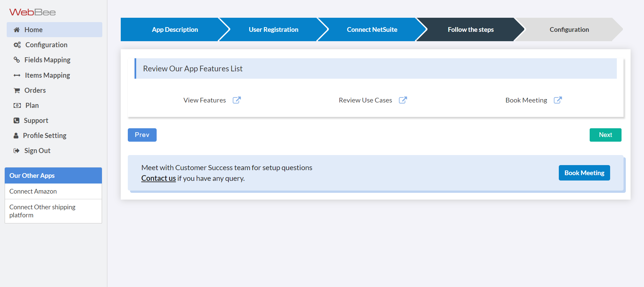Open the final Configuration wizard step
The height and width of the screenshot is (287, 644).
point(569,30)
